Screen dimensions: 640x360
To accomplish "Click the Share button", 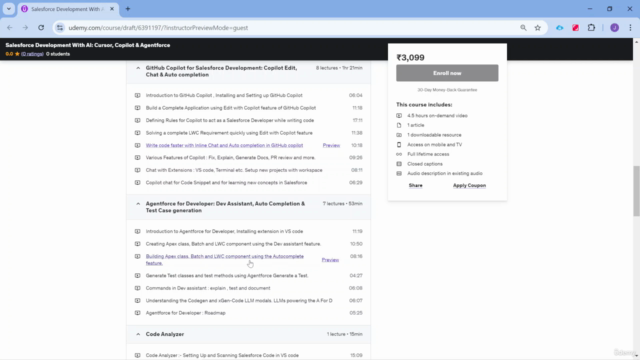I will [x=416, y=185].
